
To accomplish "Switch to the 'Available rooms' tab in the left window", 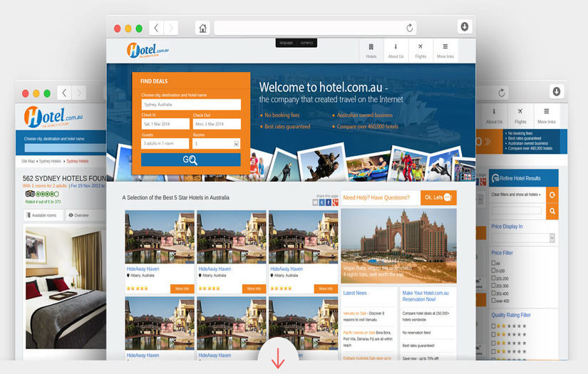I will click(43, 215).
